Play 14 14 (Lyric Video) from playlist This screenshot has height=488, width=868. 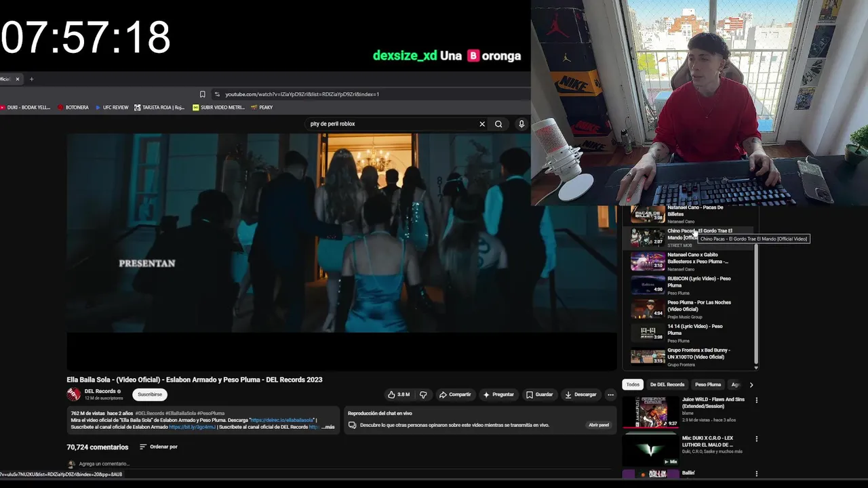coord(688,333)
